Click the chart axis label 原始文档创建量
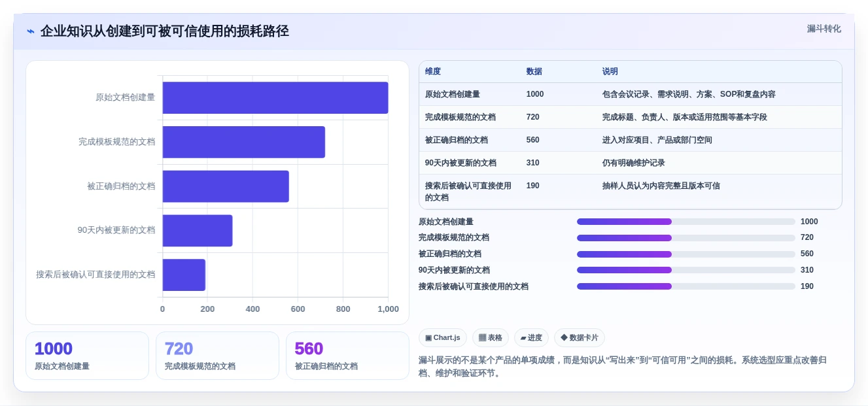Viewport: 868px width, 406px height. point(125,97)
